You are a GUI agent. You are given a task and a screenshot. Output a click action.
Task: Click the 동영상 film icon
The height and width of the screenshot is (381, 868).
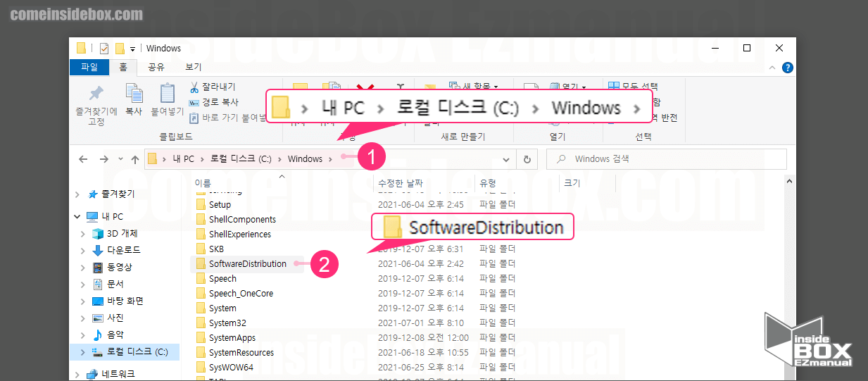[99, 268]
